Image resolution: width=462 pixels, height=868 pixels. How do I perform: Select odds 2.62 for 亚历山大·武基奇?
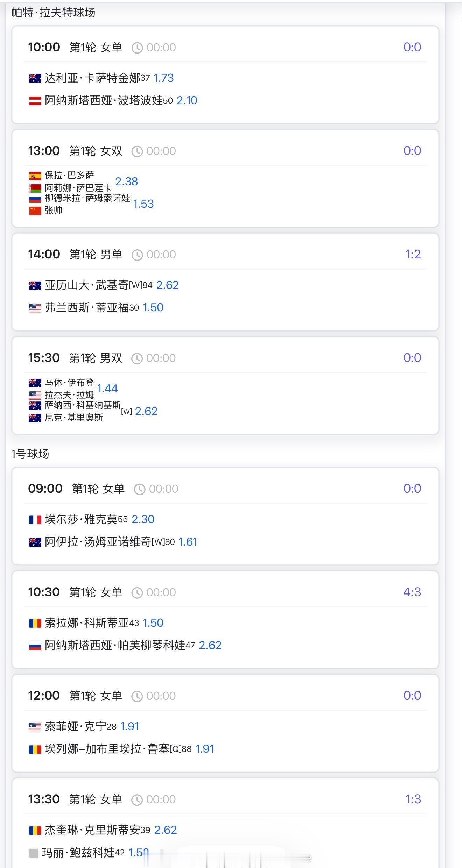pos(168,285)
